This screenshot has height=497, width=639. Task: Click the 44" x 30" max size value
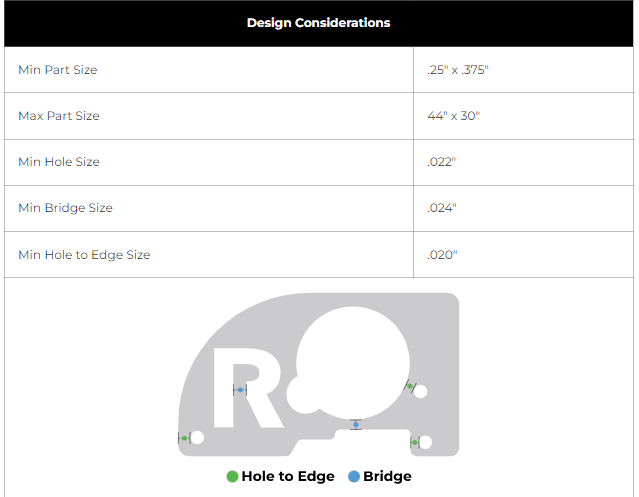tap(454, 116)
